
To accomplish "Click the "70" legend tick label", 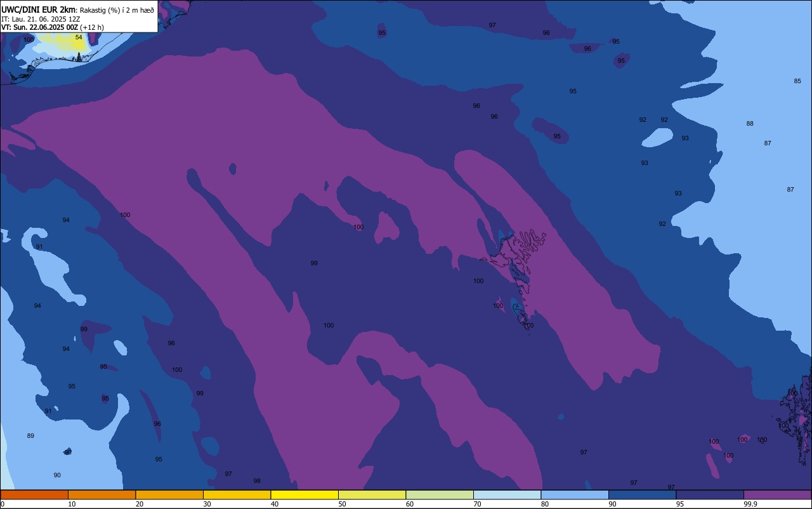I will (477, 504).
